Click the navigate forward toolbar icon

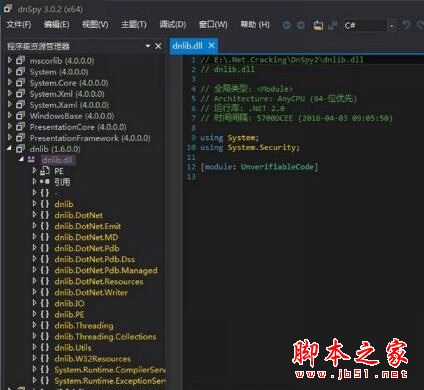301,25
